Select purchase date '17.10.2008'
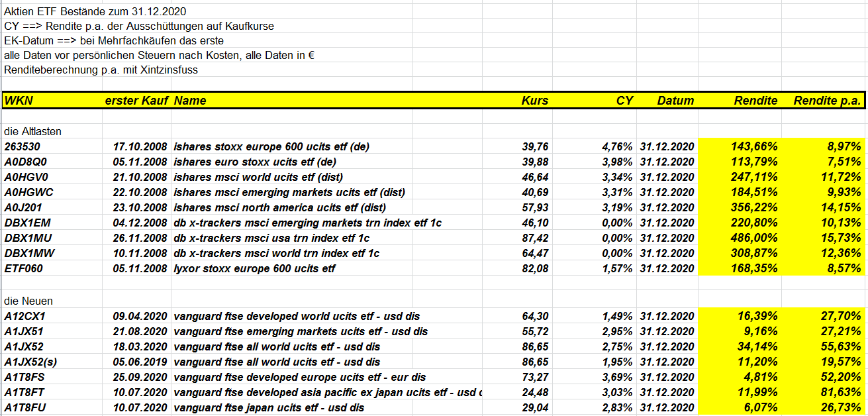This screenshot has height=416, width=868. pos(140,146)
